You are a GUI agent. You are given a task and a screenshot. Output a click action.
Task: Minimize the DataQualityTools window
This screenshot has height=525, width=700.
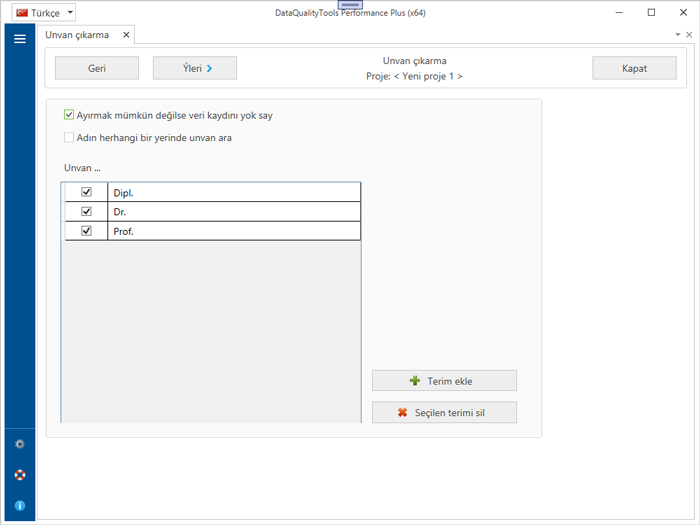coord(619,12)
